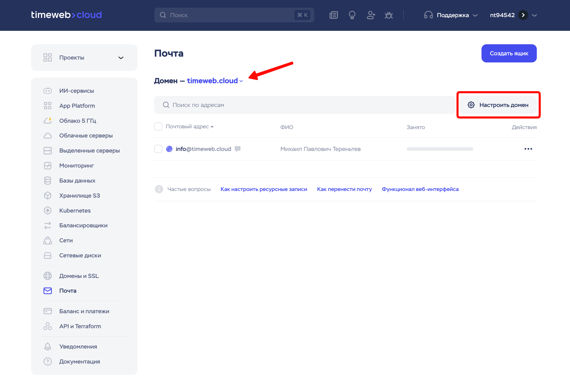Click the gear icon in Настроить домен
Viewport: 570px width, 392px height.
click(471, 105)
